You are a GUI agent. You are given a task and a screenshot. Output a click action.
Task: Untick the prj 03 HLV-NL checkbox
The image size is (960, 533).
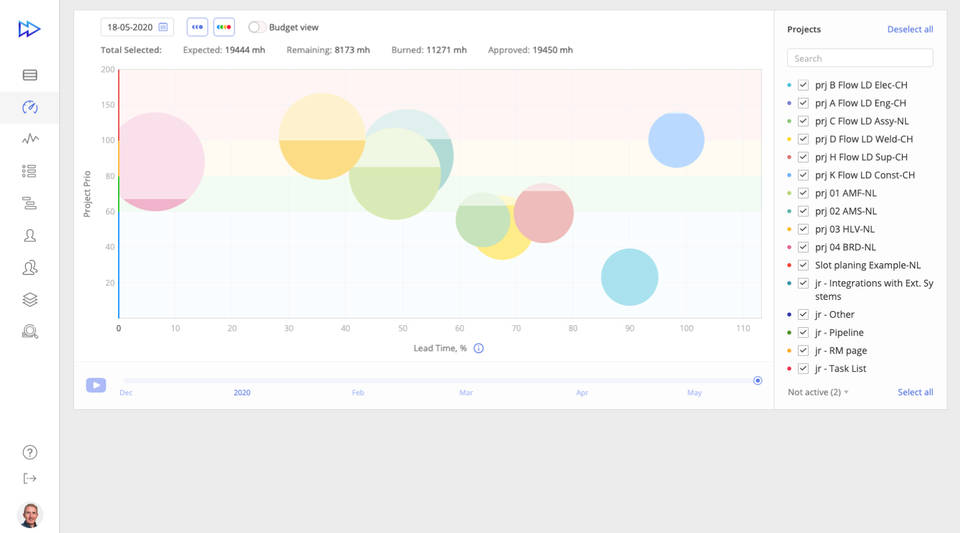point(803,229)
